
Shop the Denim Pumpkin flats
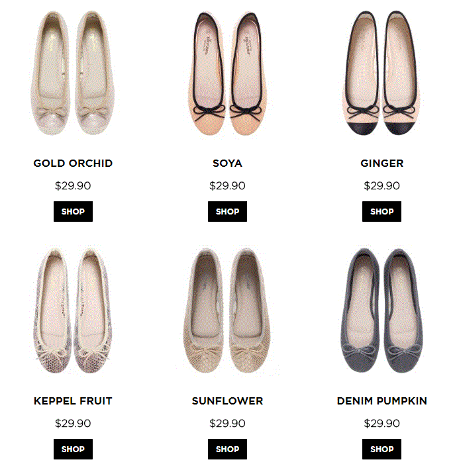click(381, 449)
